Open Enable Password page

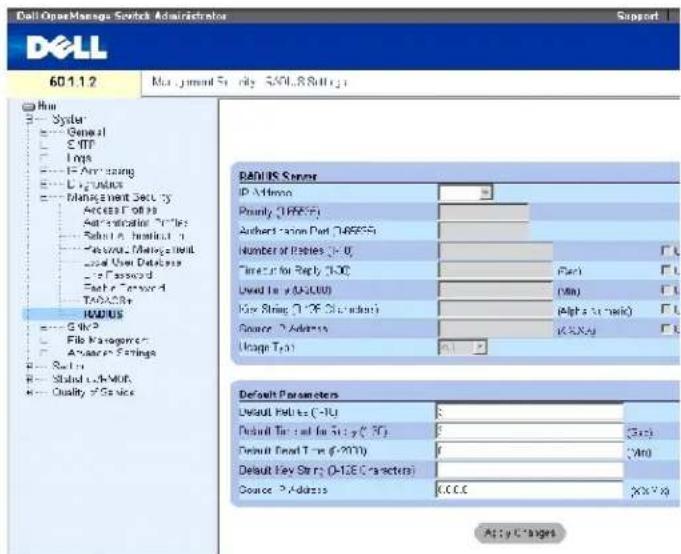124,288
